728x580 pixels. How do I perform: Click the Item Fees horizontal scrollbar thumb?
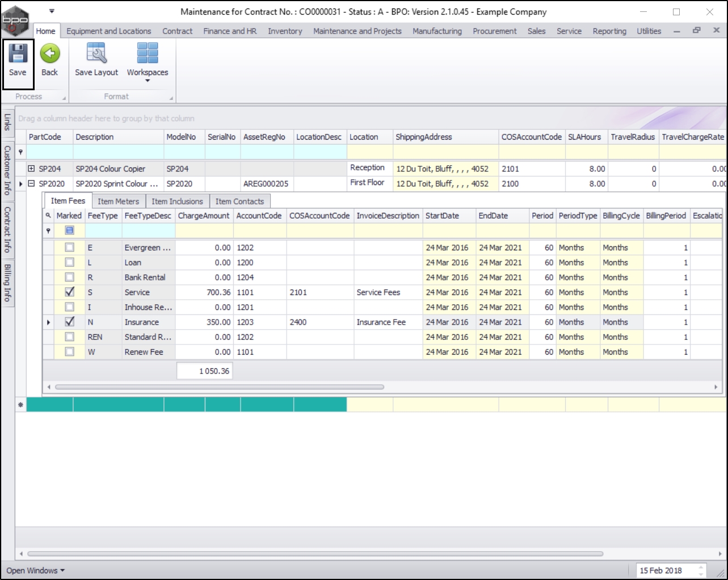point(220,387)
